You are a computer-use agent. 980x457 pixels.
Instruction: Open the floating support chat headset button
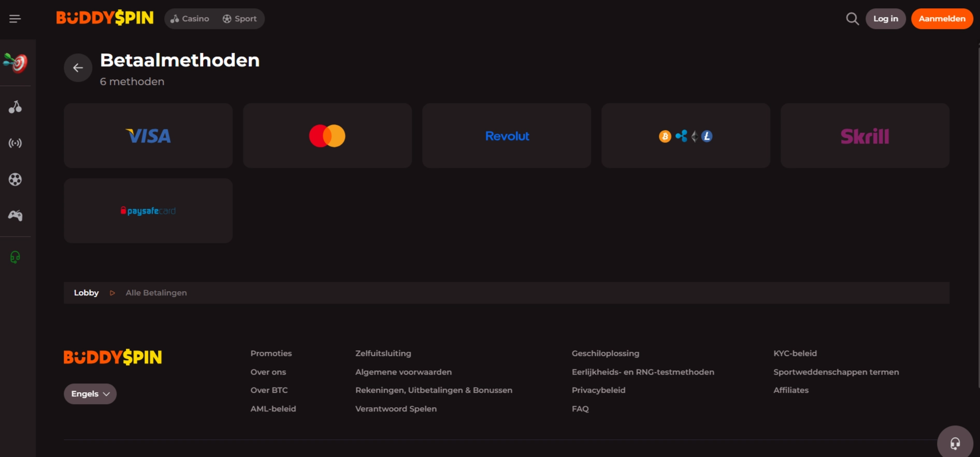click(955, 443)
